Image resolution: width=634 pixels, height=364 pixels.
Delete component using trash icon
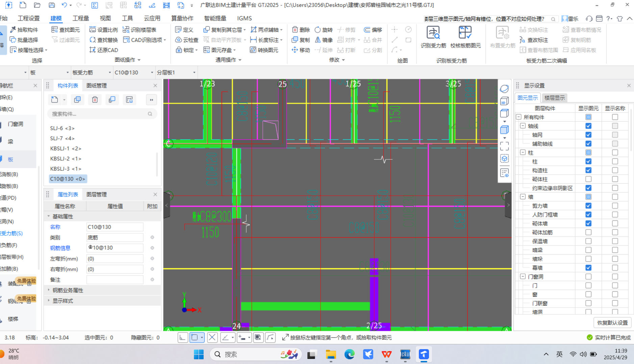95,100
